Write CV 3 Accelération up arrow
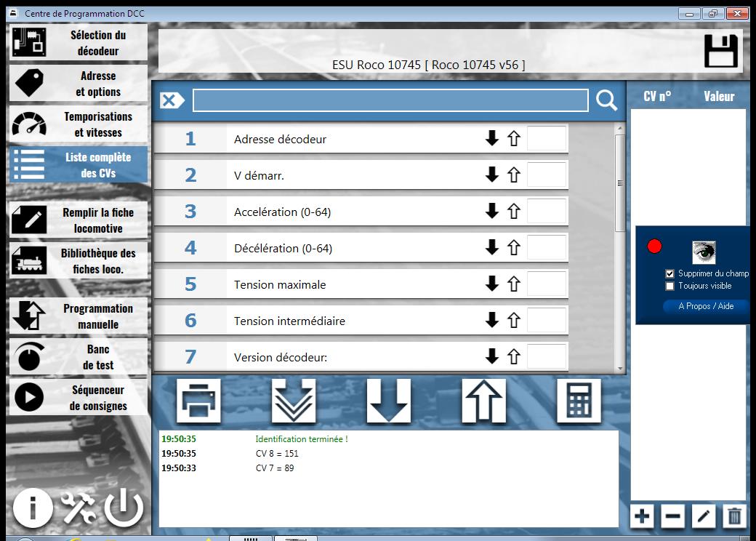 tap(514, 211)
